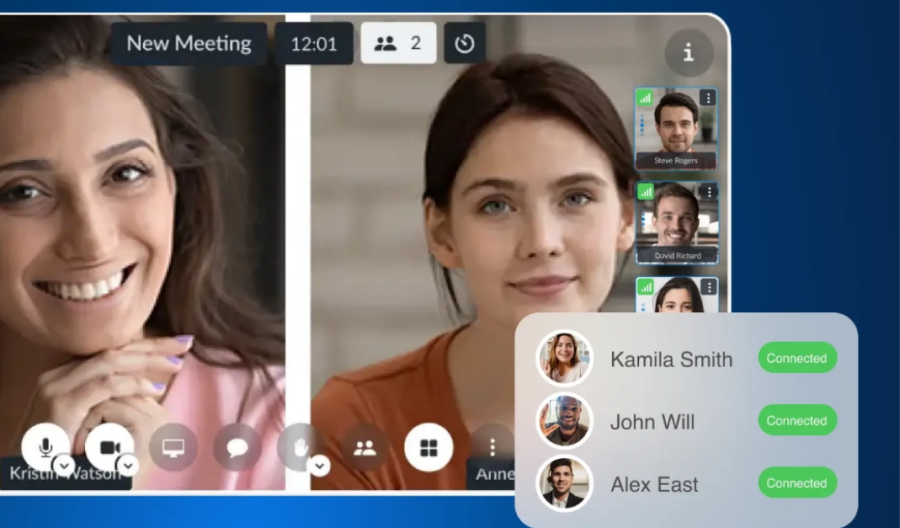Click Connected badge for Alex East

(797, 483)
